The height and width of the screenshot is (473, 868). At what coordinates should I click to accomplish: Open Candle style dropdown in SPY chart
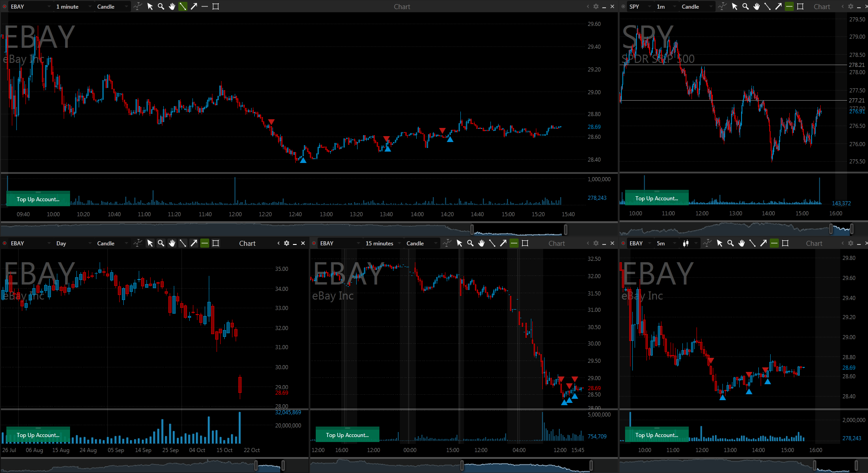(x=697, y=6)
